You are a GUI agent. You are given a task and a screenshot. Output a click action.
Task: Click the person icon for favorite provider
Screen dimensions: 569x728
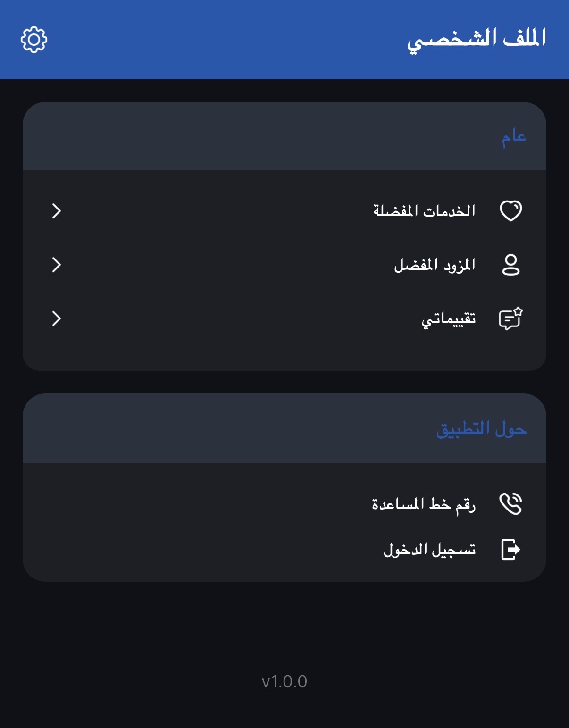click(x=510, y=265)
